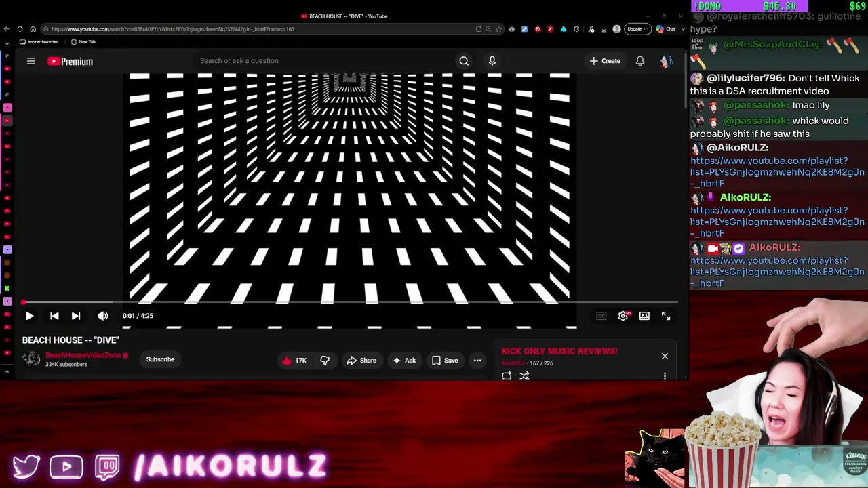
Task: Open playlist panel three-dot options menu
Action: click(665, 375)
